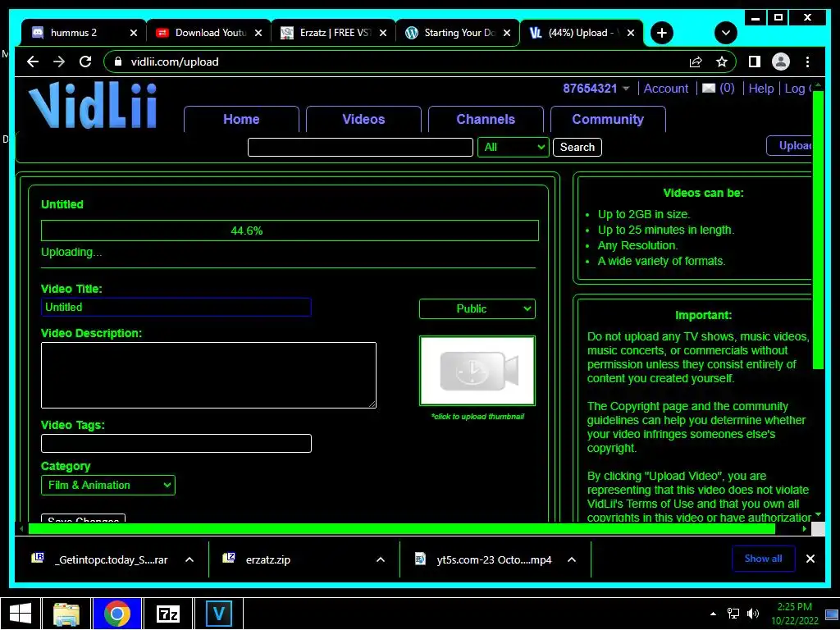
Task: Close the hummus 2 tab
Action: 134,33
